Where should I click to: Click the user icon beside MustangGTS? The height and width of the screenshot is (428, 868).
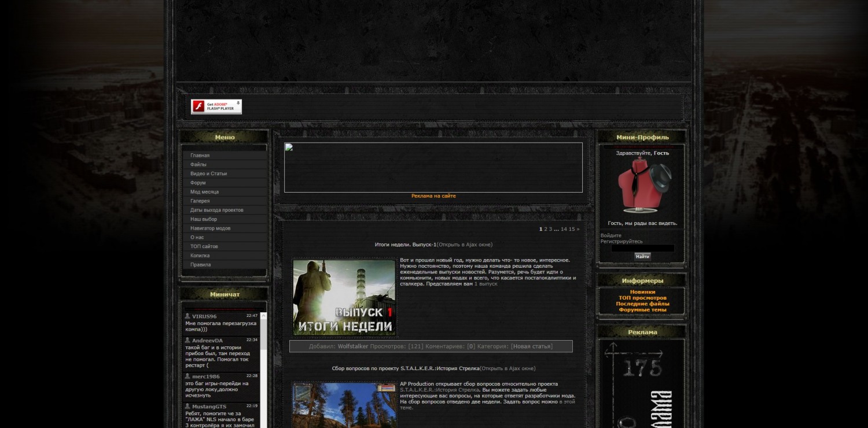187,406
